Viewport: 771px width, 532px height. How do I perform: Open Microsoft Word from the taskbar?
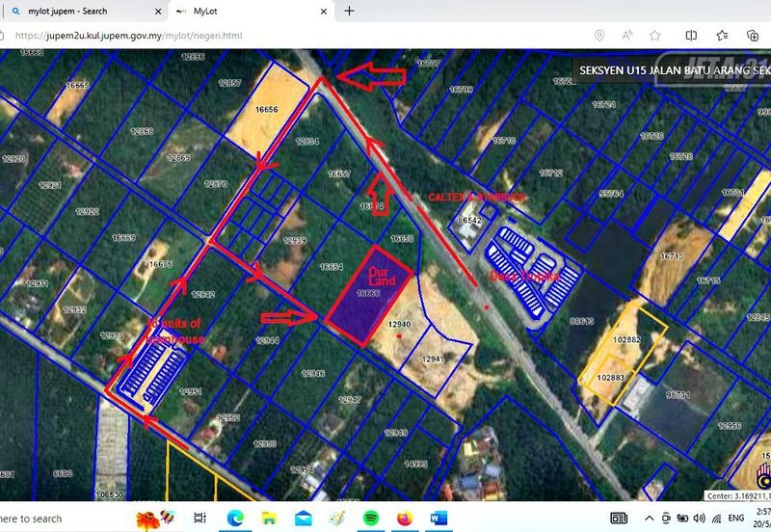click(439, 519)
